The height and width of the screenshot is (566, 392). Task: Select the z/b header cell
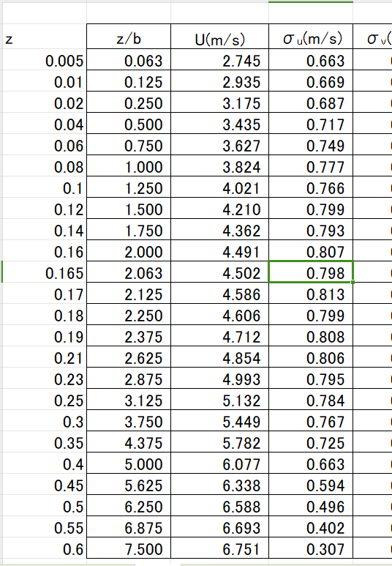(129, 36)
